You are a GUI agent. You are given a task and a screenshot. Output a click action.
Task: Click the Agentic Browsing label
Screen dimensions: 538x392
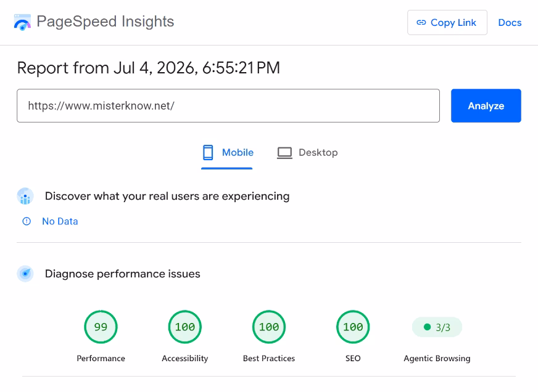437,359
